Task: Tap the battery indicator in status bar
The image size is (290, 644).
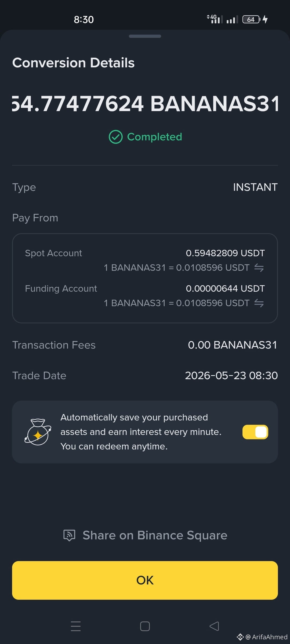Action: [x=251, y=19]
